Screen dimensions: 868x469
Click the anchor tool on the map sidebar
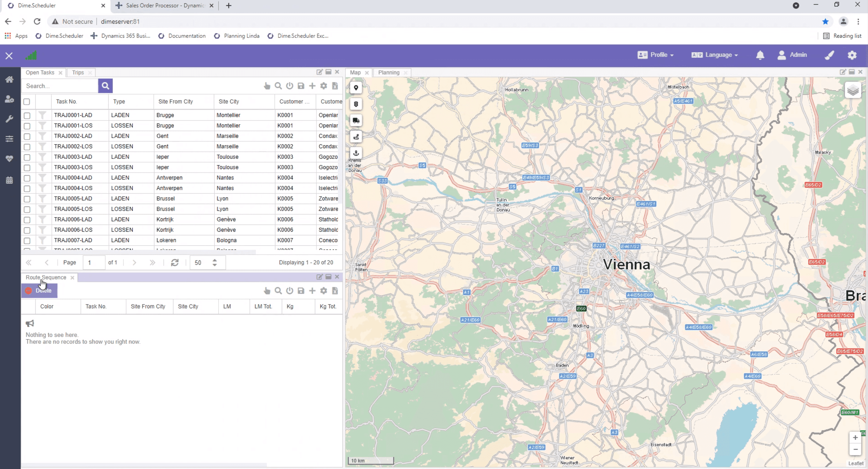click(x=356, y=153)
